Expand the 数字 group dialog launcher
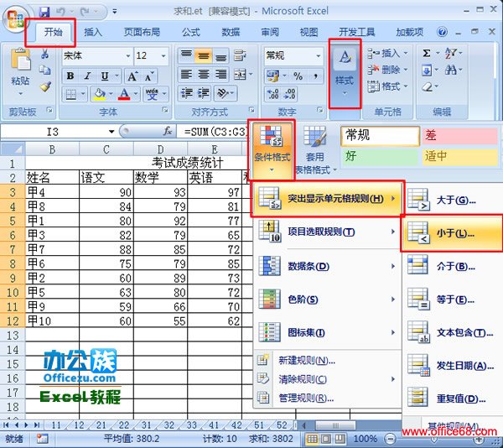The width and height of the screenshot is (503, 448). pyautogui.click(x=320, y=111)
